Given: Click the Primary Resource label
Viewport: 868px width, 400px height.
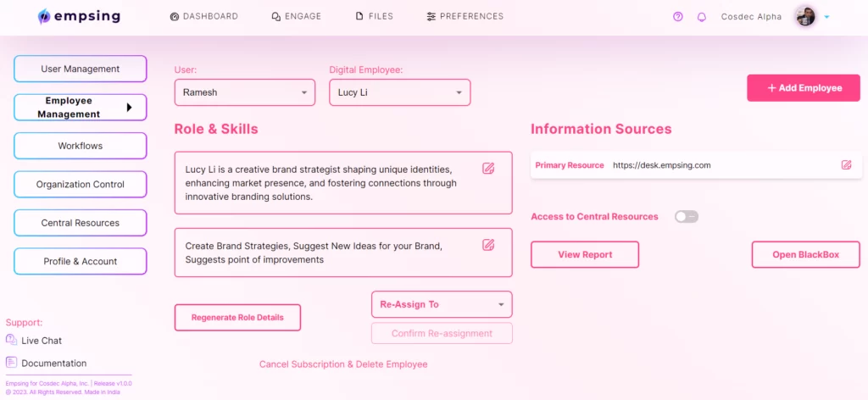Looking at the screenshot, I should (570, 165).
